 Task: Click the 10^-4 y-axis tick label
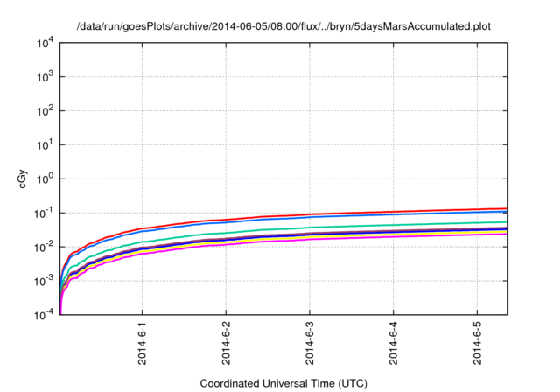click(45, 314)
